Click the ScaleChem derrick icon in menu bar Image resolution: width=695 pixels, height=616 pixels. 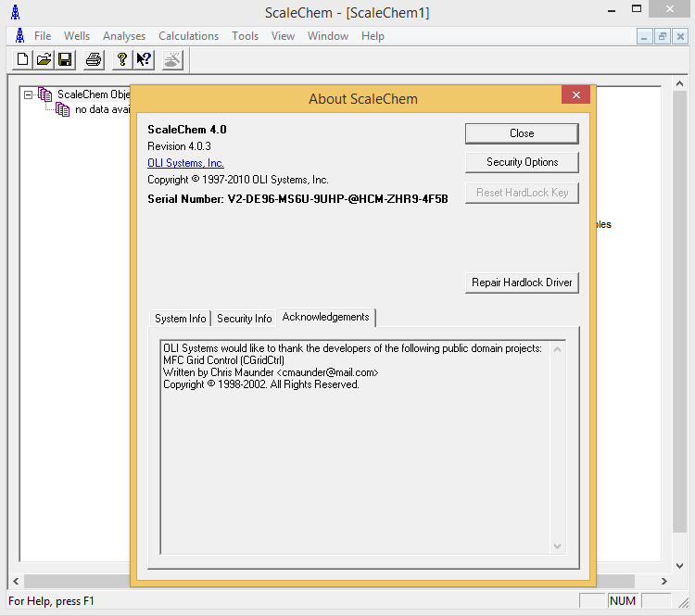(19, 36)
